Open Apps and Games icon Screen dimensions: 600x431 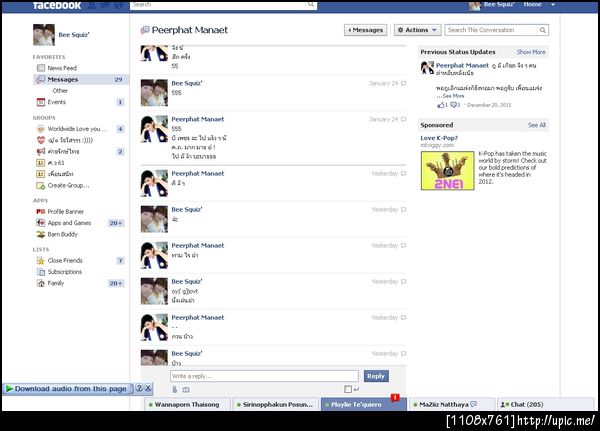(x=41, y=223)
